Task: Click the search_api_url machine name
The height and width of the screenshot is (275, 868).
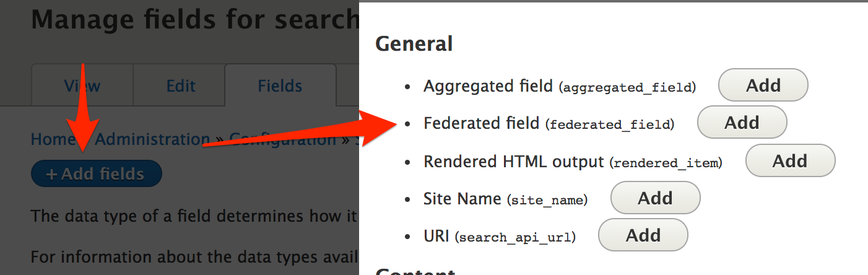Action: tap(515, 237)
